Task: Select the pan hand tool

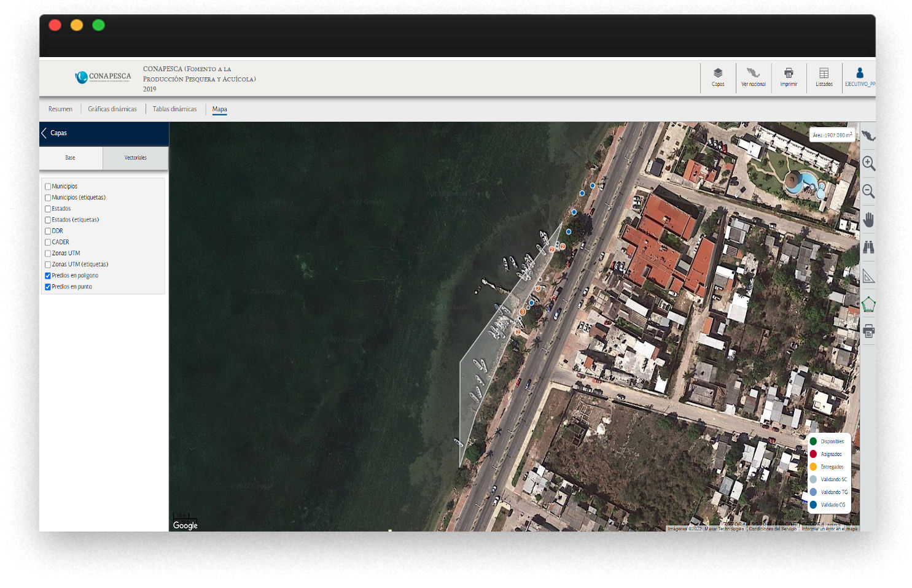Action: coord(868,220)
